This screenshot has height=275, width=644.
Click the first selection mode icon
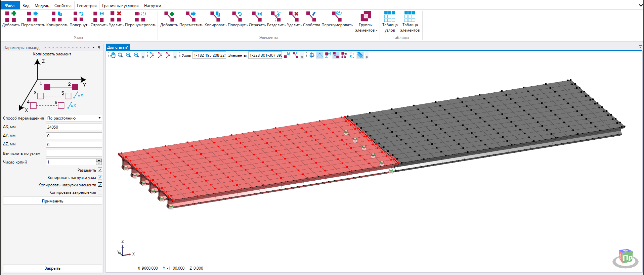tap(152, 55)
